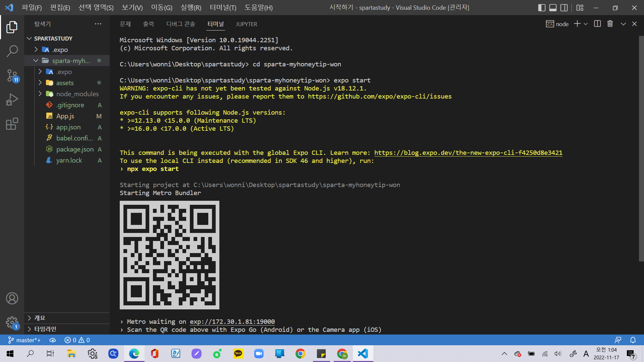Viewport: 644px width, 362px height.
Task: Click the master branch in status bar
Action: pyautogui.click(x=24, y=340)
